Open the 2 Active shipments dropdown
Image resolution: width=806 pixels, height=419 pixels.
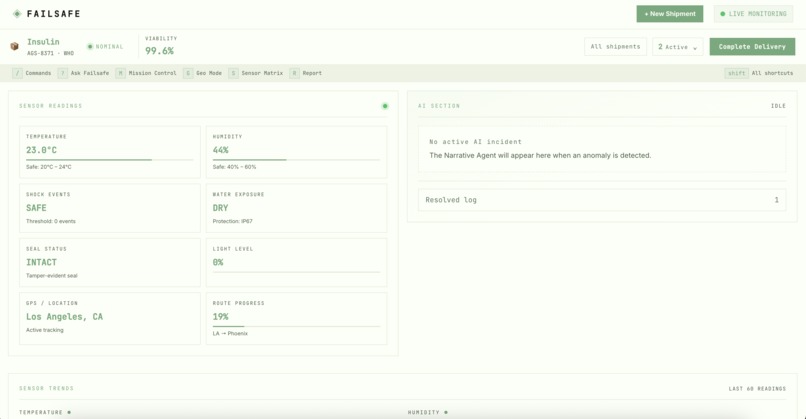click(677, 47)
